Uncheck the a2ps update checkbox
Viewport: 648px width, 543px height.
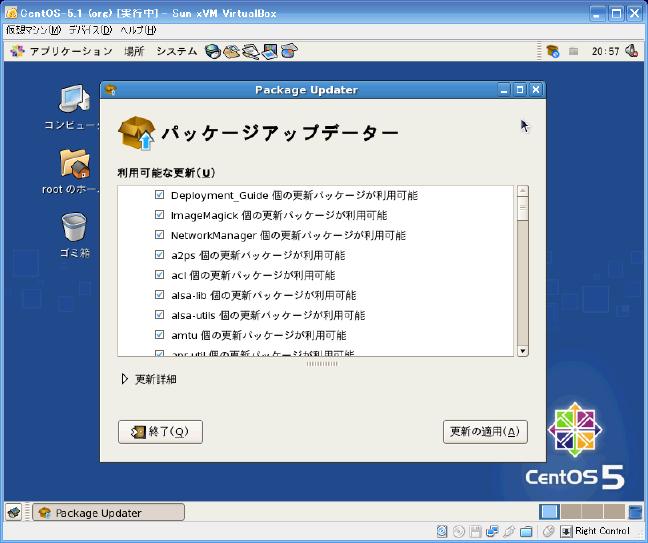159,255
